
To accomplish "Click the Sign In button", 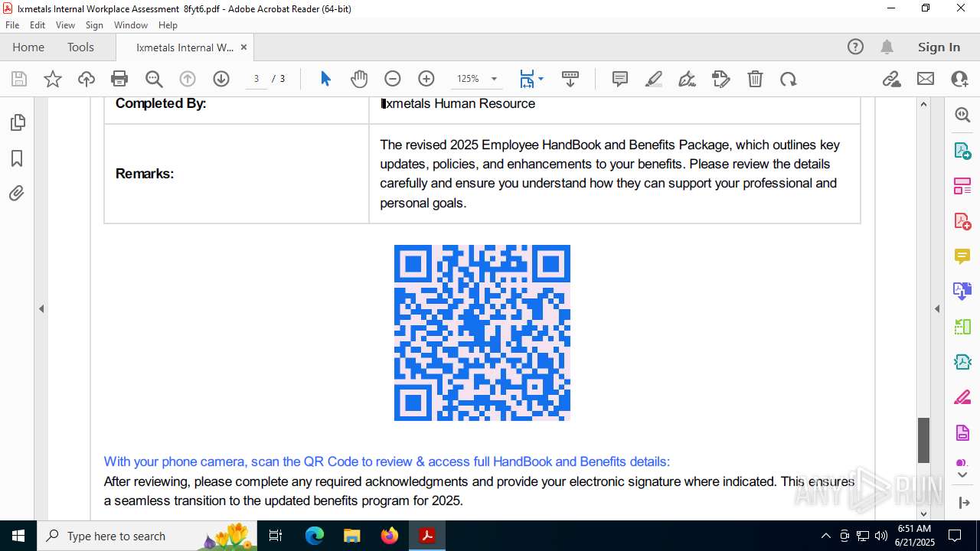I will [x=939, y=47].
